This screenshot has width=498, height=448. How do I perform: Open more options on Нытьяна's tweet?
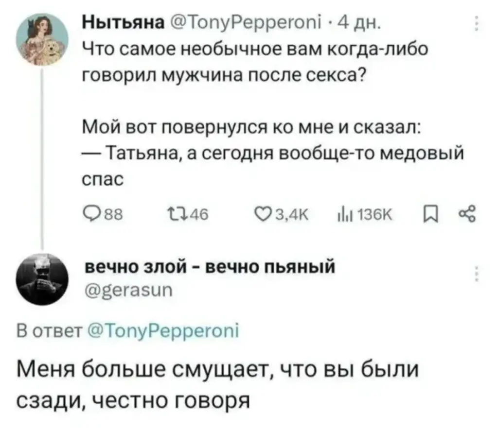(x=476, y=24)
